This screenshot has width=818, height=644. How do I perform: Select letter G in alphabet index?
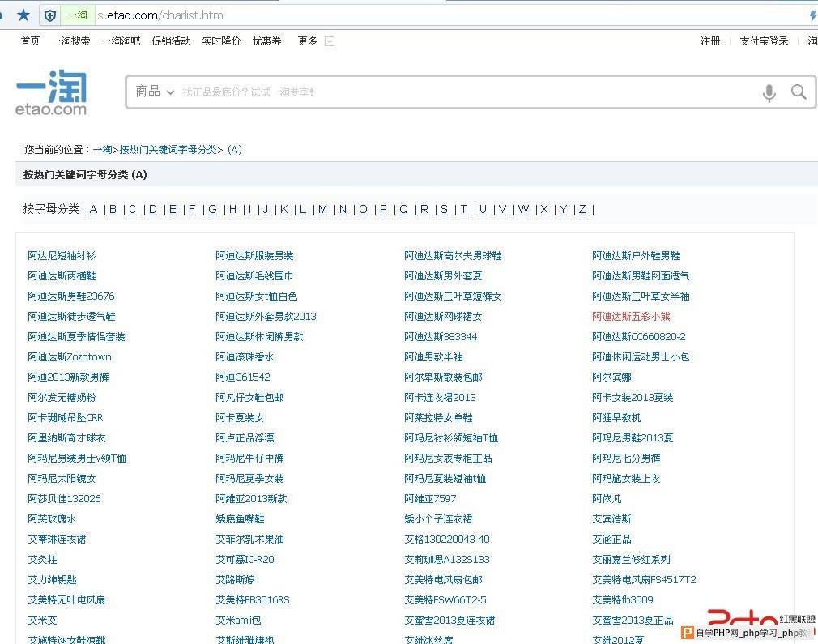pos(212,210)
